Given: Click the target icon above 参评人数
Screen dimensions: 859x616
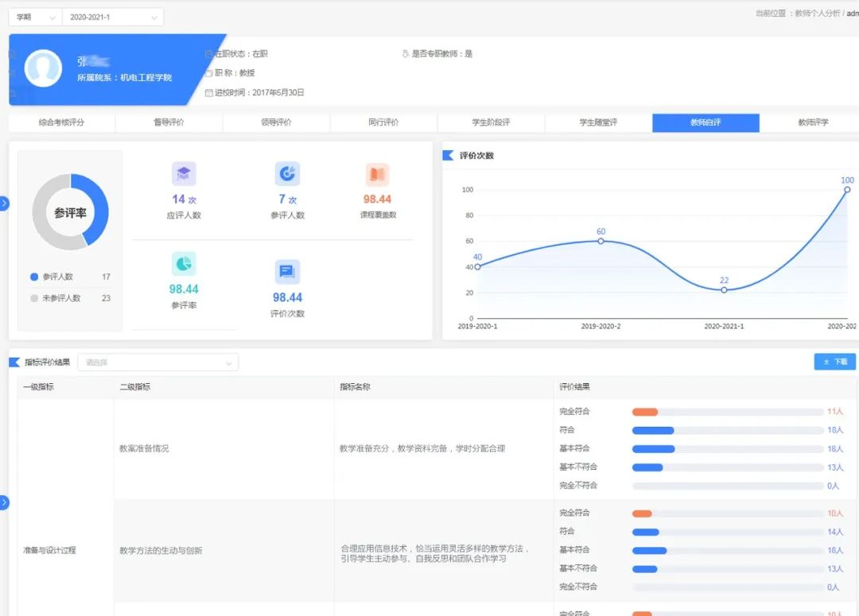Looking at the screenshot, I should click(287, 174).
